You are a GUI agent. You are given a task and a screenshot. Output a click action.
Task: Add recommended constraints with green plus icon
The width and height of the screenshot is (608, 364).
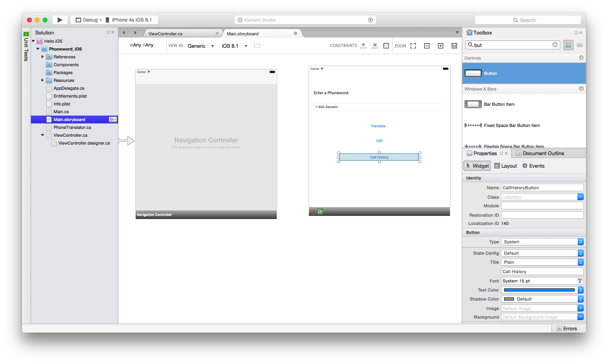pyautogui.click(x=363, y=46)
